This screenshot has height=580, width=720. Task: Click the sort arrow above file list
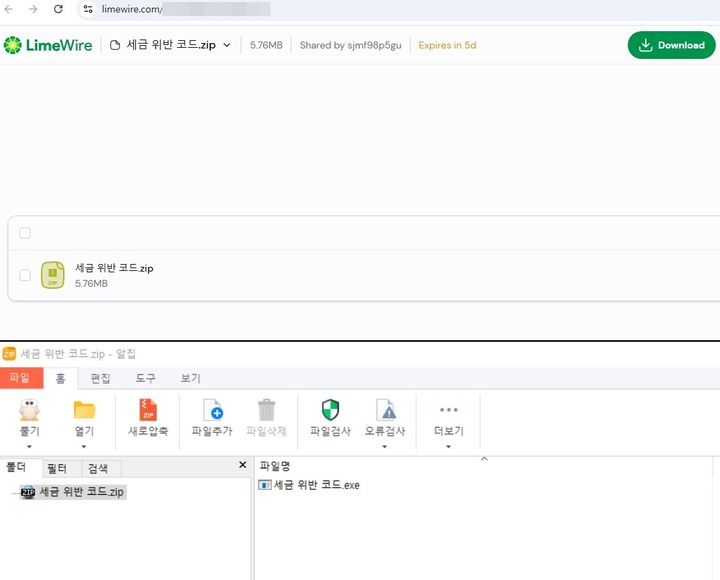point(484,459)
